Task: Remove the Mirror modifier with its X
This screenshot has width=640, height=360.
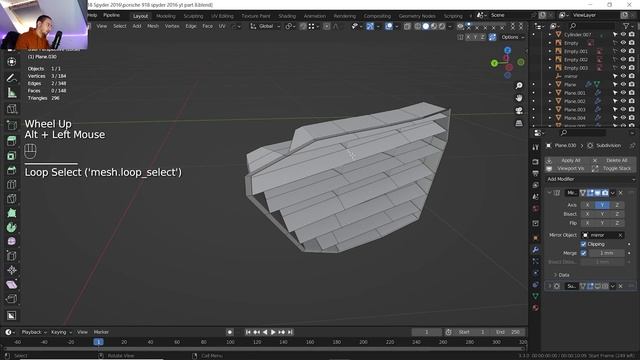Action: [x=620, y=193]
